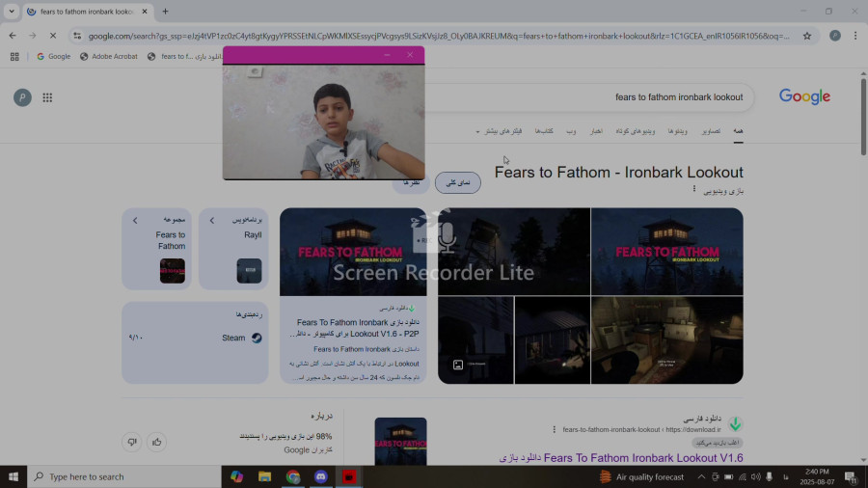Screen dimensions: 868x488
Task: Show hidden system tray icons
Action: 701,476
